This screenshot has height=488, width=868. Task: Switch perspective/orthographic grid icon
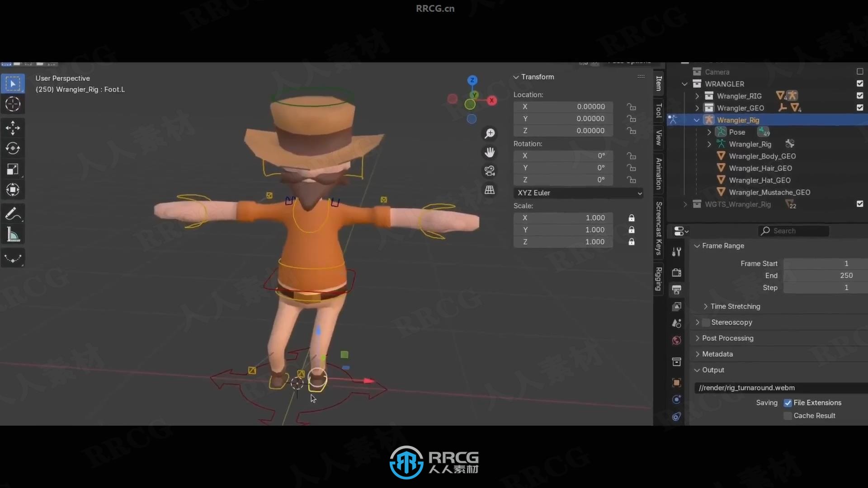click(x=490, y=190)
